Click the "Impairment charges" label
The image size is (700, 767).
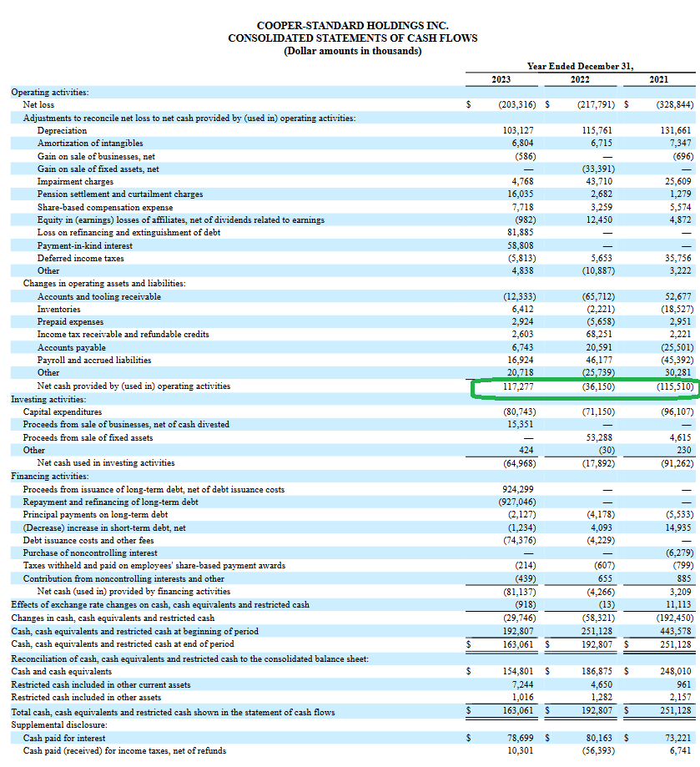[75, 181]
